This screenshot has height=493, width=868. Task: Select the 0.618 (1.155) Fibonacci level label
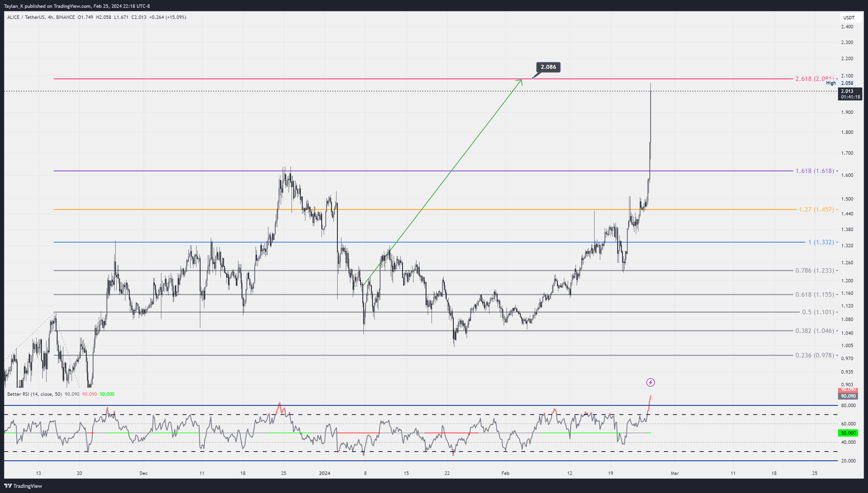point(814,295)
